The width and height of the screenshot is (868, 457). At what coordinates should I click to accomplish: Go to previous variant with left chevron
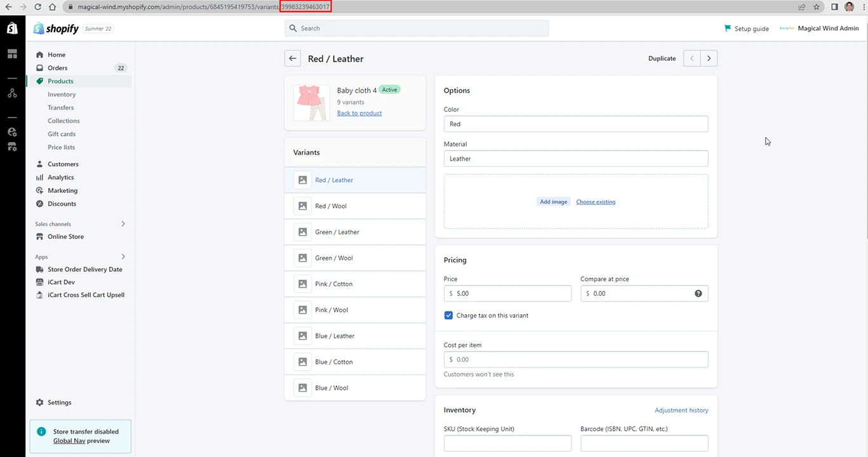click(691, 58)
